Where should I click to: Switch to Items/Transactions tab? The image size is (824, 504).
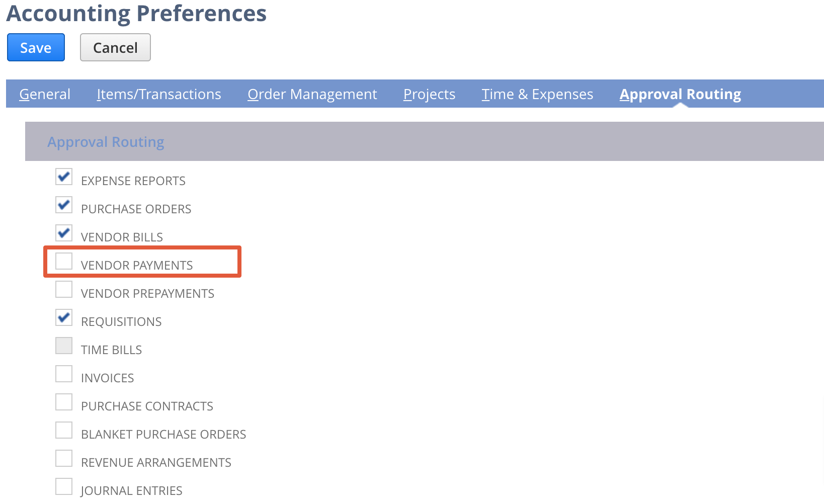(159, 94)
